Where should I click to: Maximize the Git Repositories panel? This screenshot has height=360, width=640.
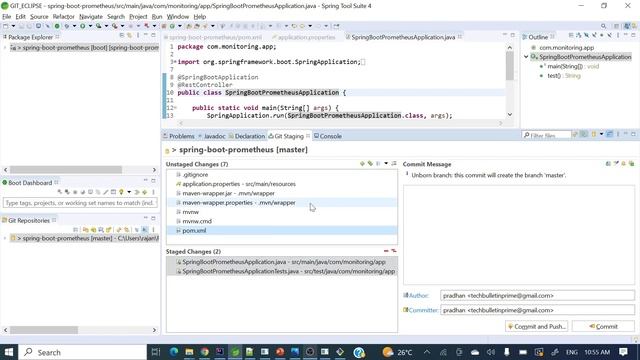(153, 218)
